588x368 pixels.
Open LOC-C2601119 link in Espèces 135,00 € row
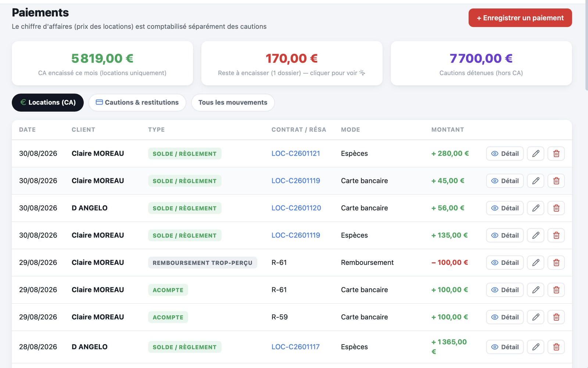click(296, 235)
